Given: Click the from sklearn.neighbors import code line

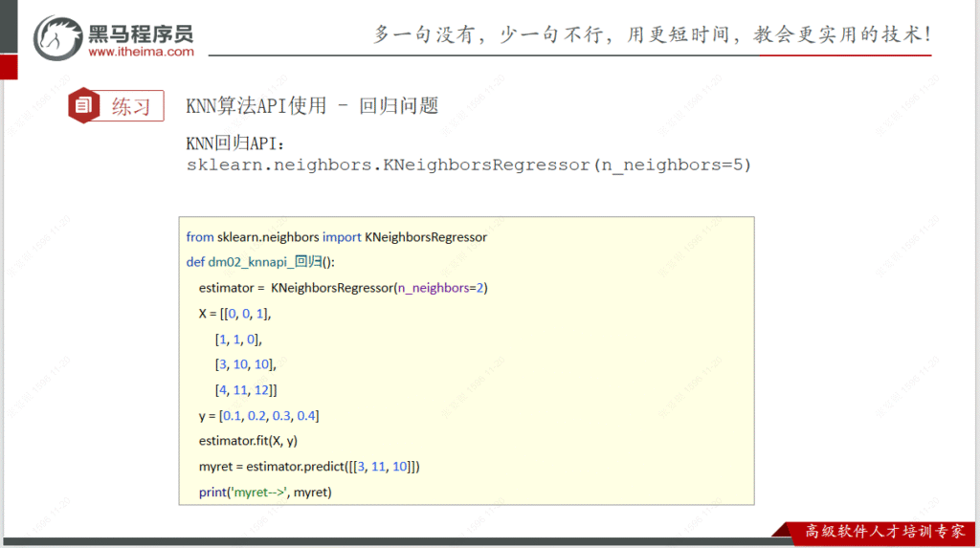Looking at the screenshot, I should point(336,237).
